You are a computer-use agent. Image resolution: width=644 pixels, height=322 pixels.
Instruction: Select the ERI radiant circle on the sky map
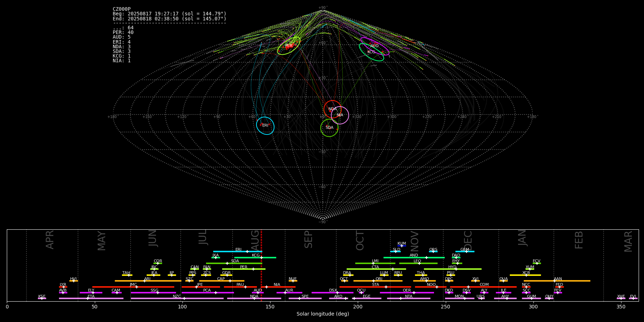click(265, 126)
